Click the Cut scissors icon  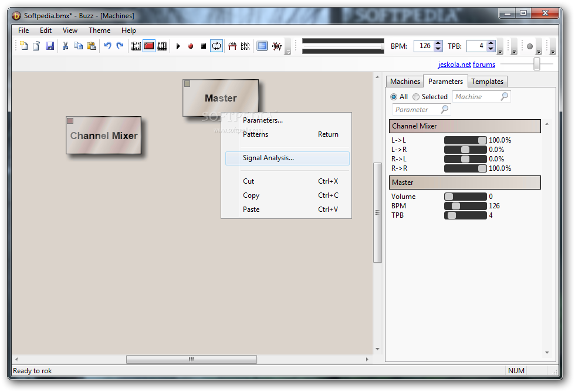[x=66, y=46]
